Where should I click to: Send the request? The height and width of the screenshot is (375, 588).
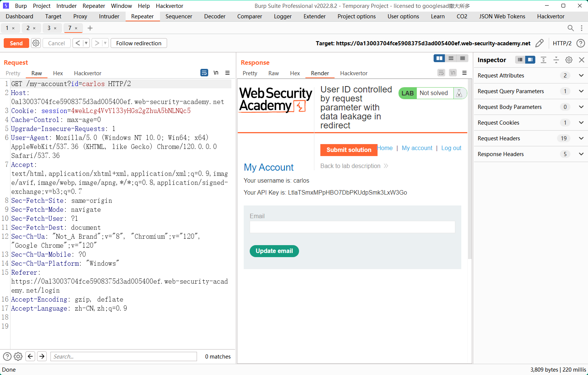pyautogui.click(x=16, y=43)
